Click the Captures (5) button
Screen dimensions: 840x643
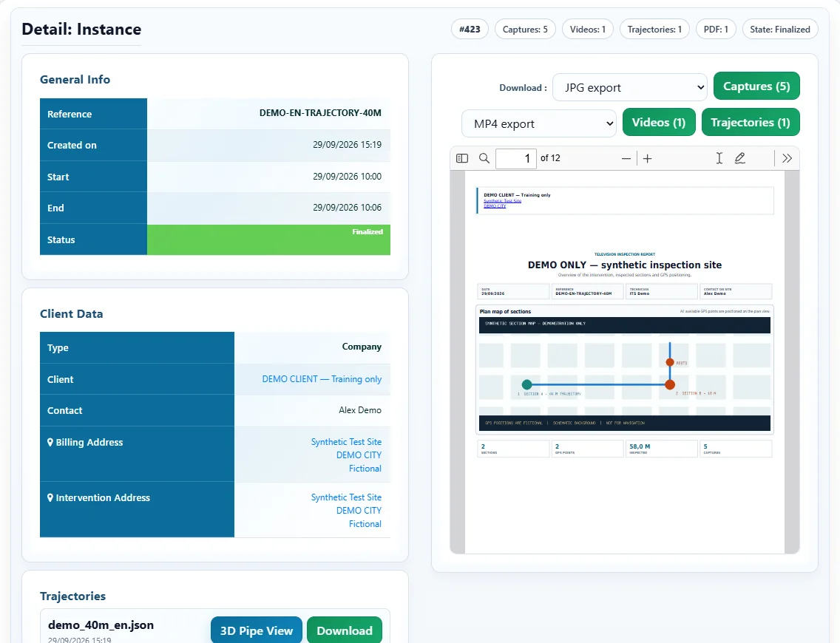[x=756, y=86]
